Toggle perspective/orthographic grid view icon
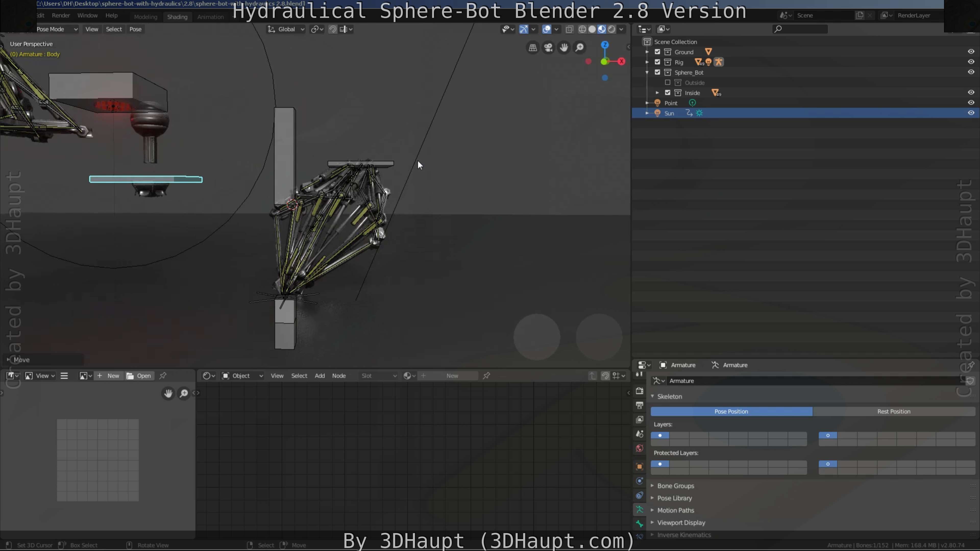The height and width of the screenshot is (551, 980). pyautogui.click(x=533, y=47)
